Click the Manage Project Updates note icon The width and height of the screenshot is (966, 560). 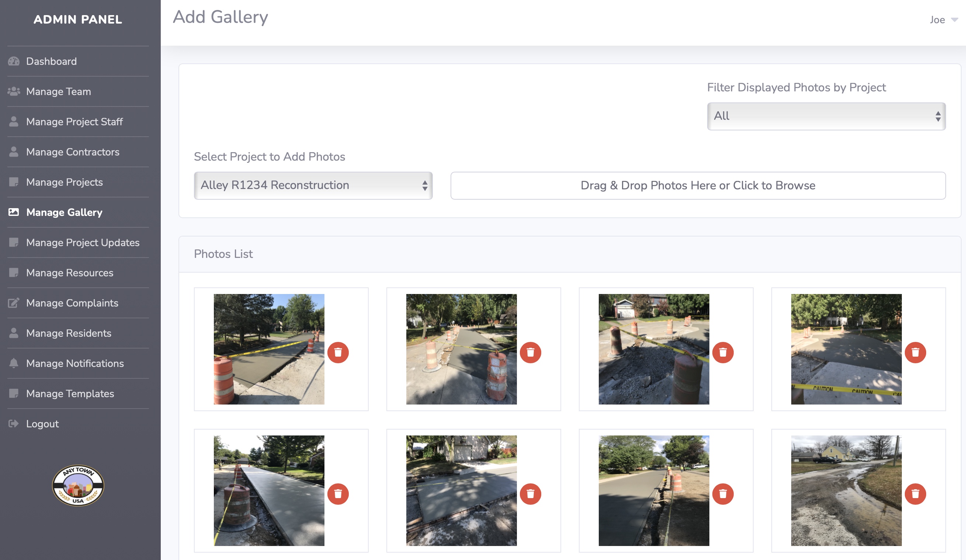click(14, 242)
